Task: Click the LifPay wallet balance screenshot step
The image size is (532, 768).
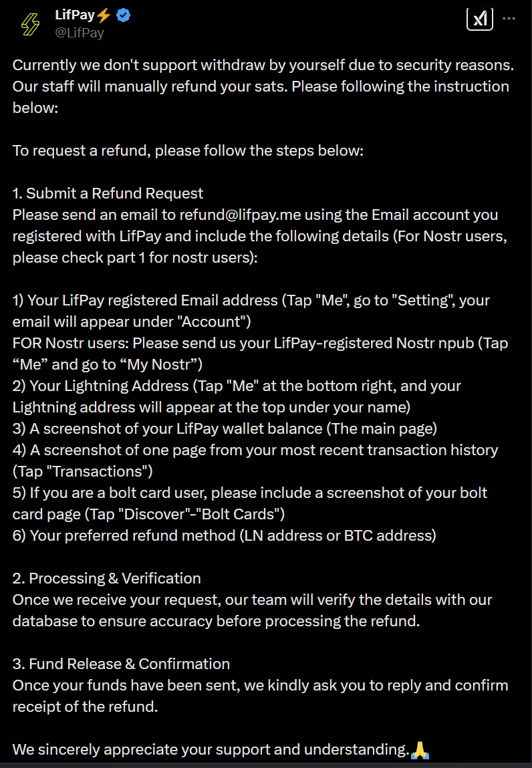Action: click(225, 428)
